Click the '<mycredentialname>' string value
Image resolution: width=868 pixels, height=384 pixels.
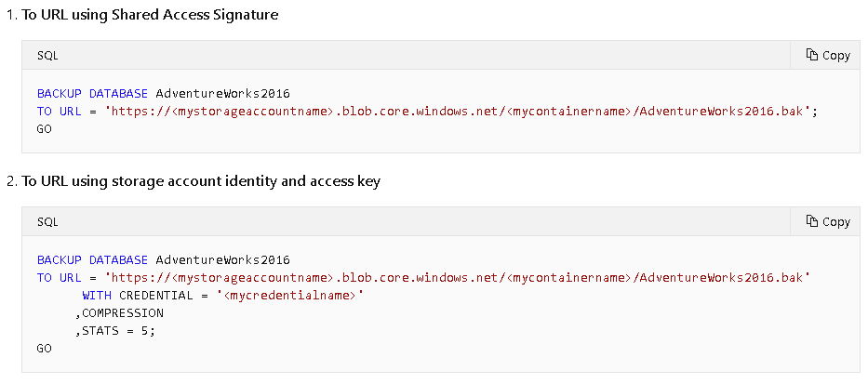289,295
